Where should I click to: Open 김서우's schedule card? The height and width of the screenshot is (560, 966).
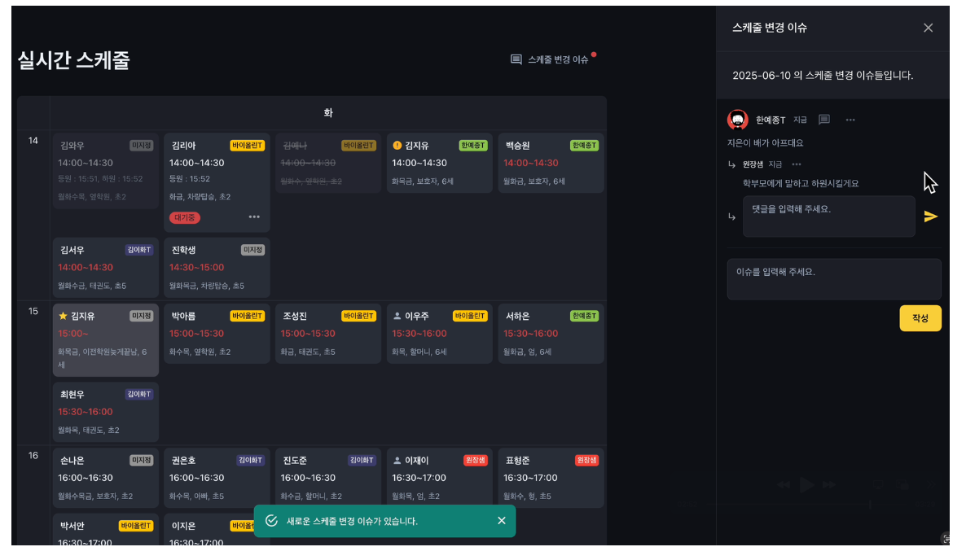point(105,268)
